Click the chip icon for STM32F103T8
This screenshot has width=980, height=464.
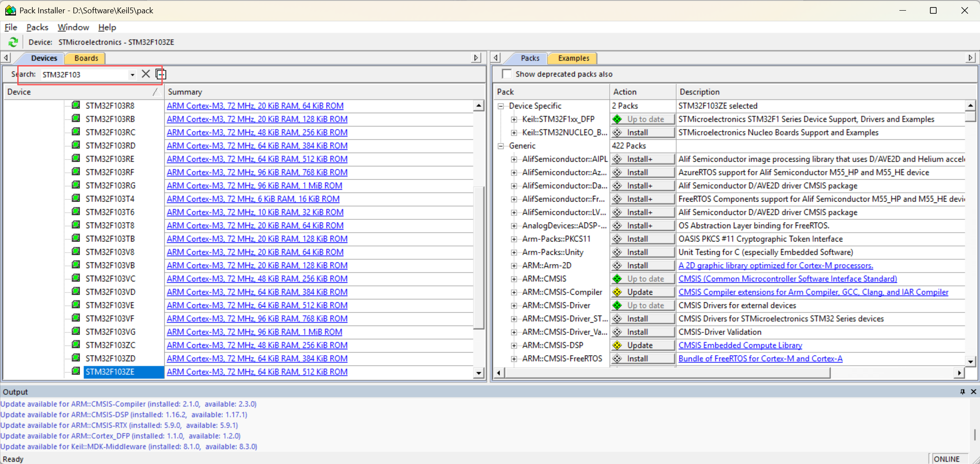(76, 225)
